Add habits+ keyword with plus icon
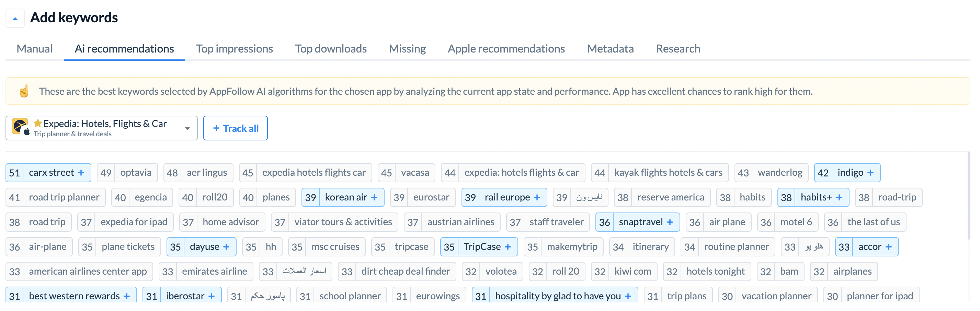The height and width of the screenshot is (311, 980). click(839, 197)
